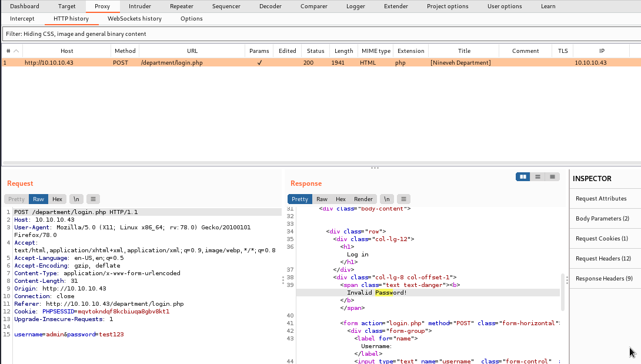This screenshot has height=364, width=641.
Task: Switch to combined tabbed layout icon
Action: coord(552,177)
